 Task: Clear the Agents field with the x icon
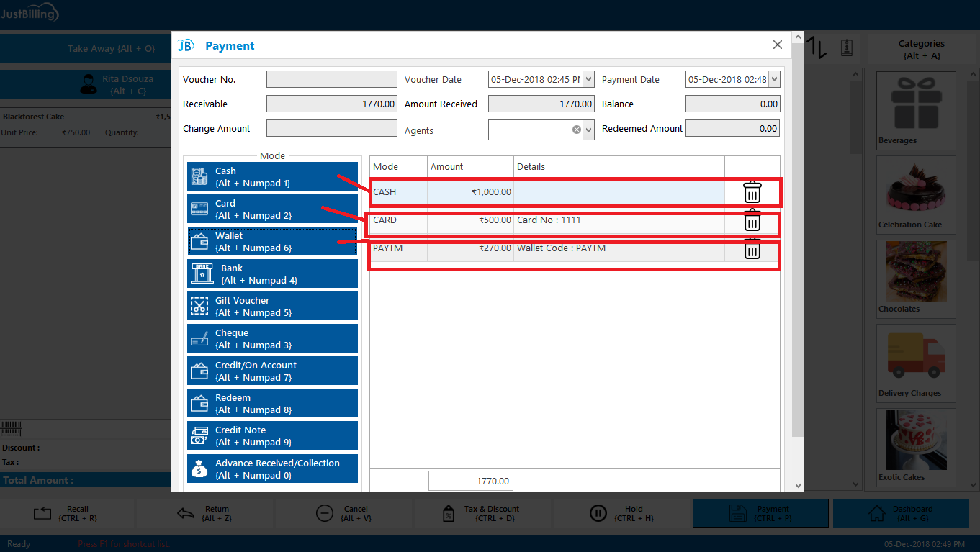pyautogui.click(x=577, y=130)
